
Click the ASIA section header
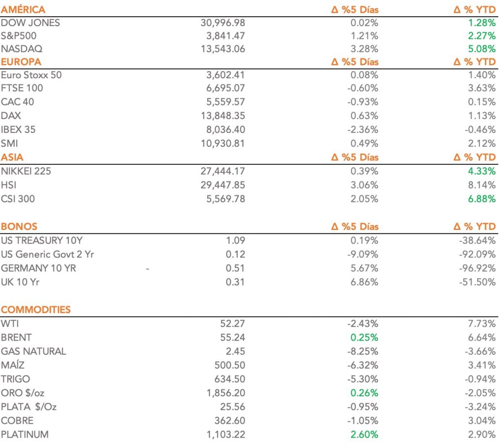click(x=12, y=158)
